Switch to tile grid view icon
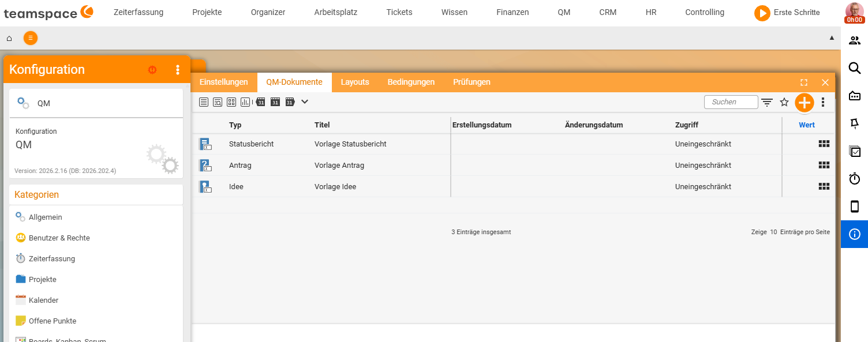Screen dimensions: 868x342 231,102
